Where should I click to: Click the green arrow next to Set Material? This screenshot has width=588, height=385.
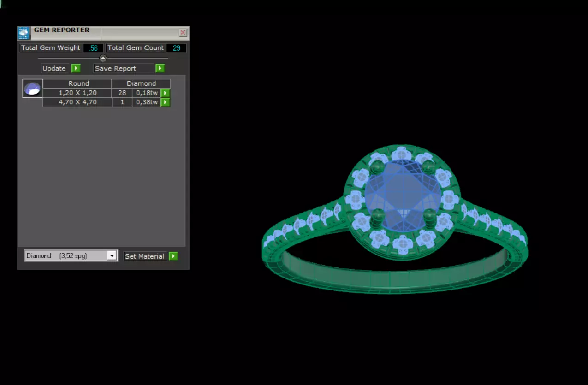[x=173, y=256]
